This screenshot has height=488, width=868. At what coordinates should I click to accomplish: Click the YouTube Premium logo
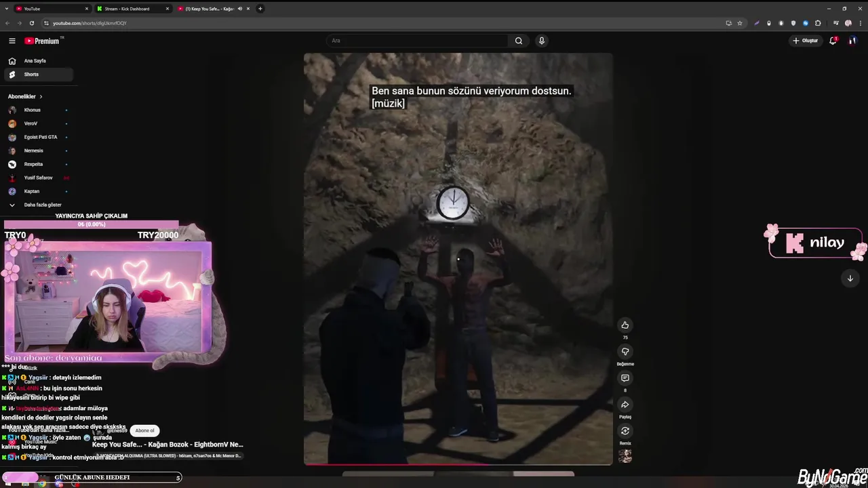[43, 41]
